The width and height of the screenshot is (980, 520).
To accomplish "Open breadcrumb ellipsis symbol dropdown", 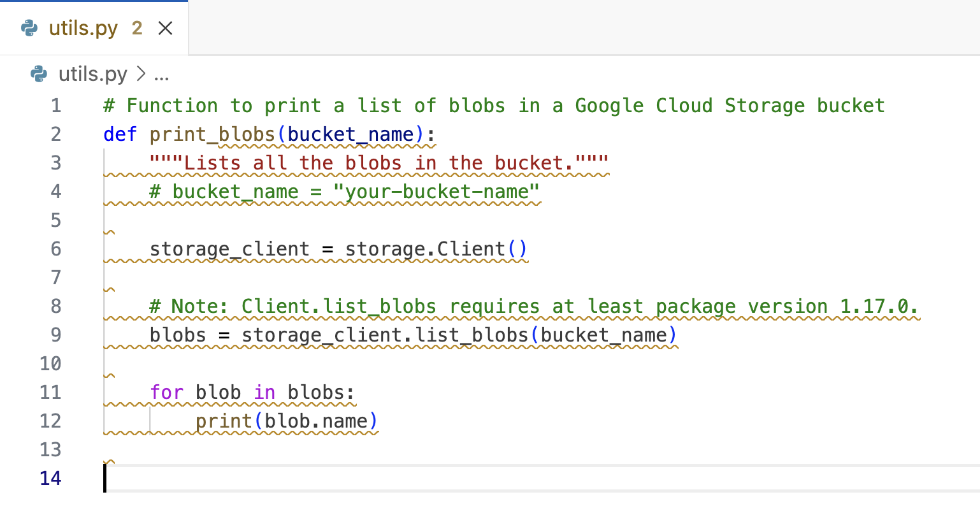I will coord(161,75).
